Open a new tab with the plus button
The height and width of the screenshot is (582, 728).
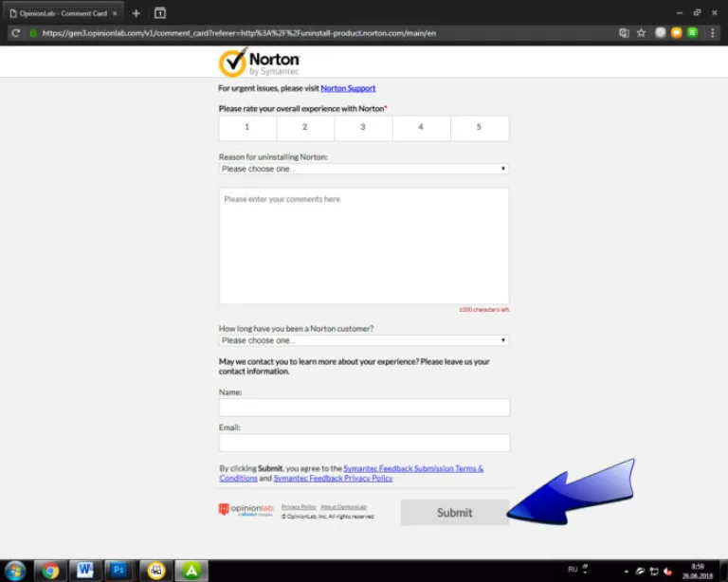(136, 13)
